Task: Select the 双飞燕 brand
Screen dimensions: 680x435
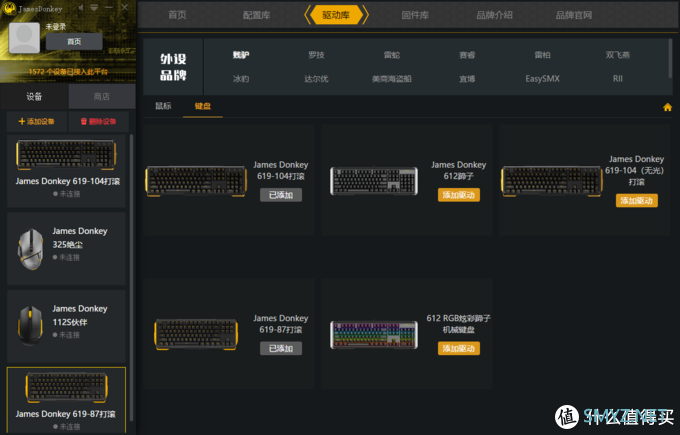Action: (618, 55)
